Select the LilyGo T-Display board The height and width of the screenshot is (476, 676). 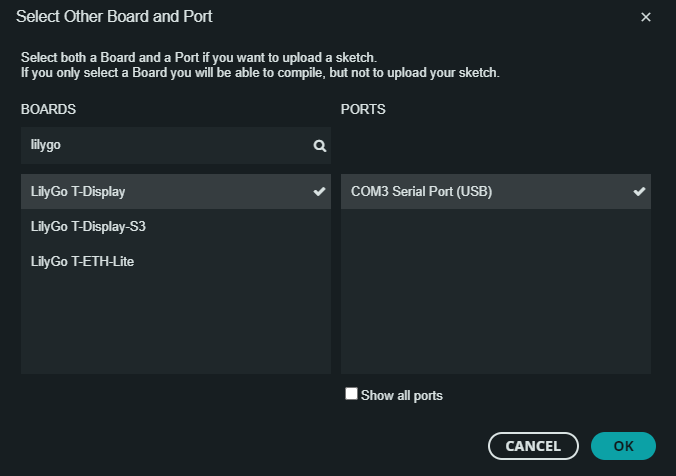click(176, 191)
